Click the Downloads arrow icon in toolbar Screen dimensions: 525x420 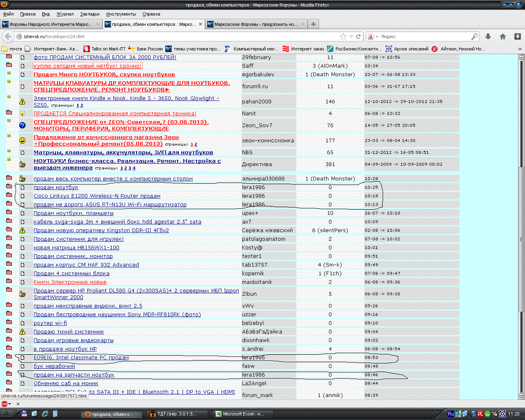pyautogui.click(x=488, y=37)
